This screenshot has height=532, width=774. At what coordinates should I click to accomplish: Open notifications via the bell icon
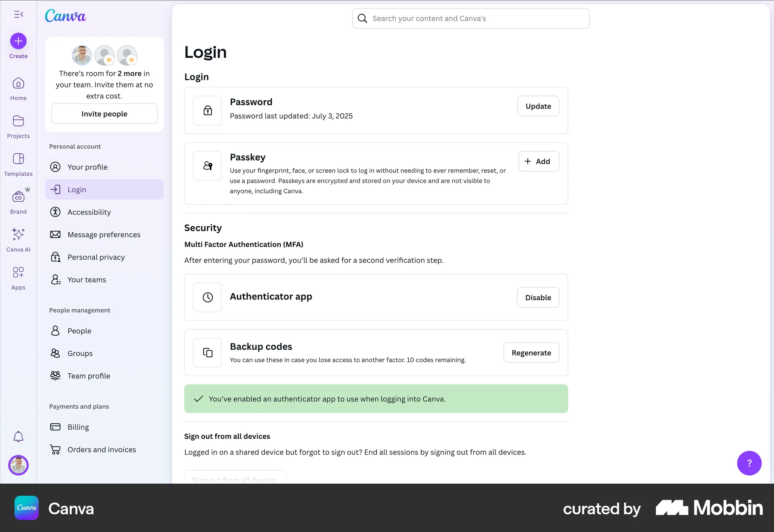tap(18, 436)
